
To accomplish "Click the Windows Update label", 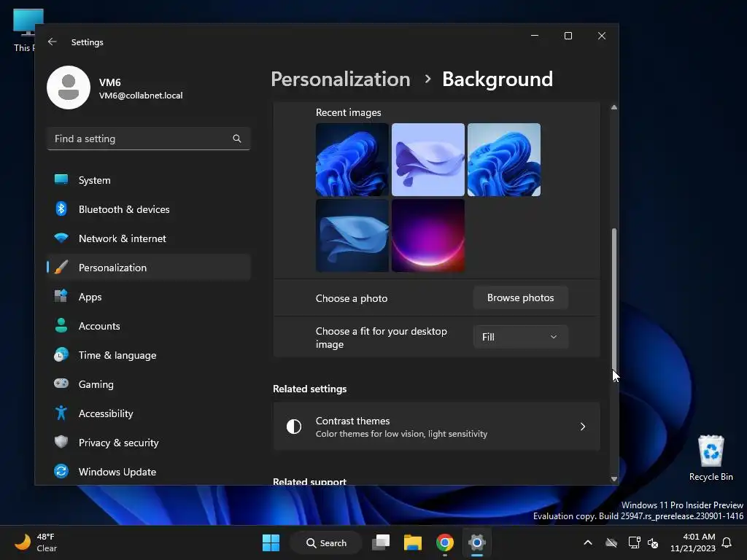I will (117, 472).
